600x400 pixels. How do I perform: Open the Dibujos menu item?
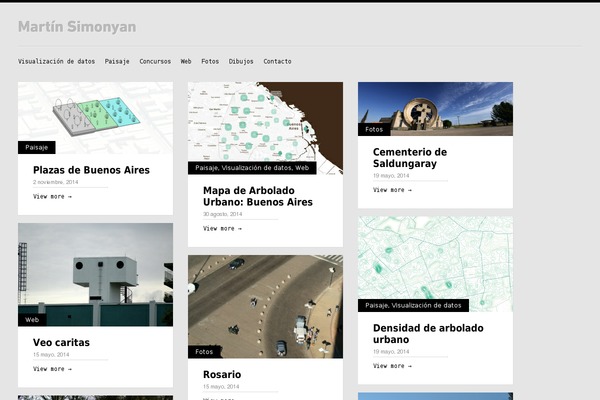(x=241, y=61)
